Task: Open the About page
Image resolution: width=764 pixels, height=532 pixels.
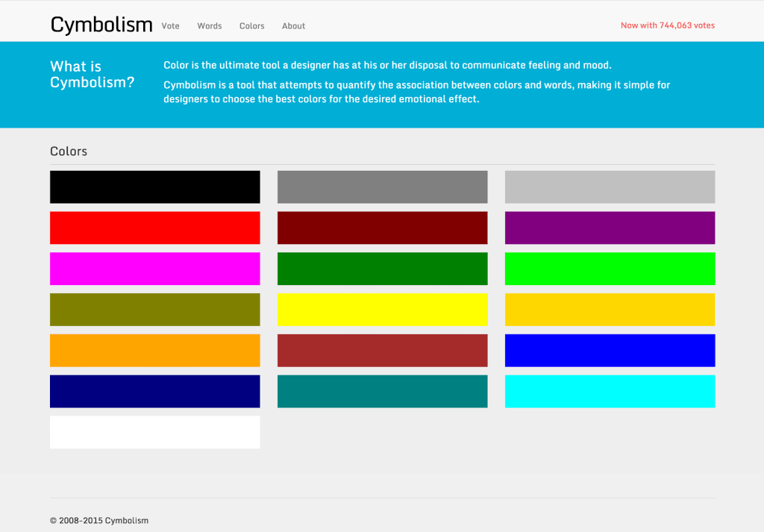Action: 293,25
